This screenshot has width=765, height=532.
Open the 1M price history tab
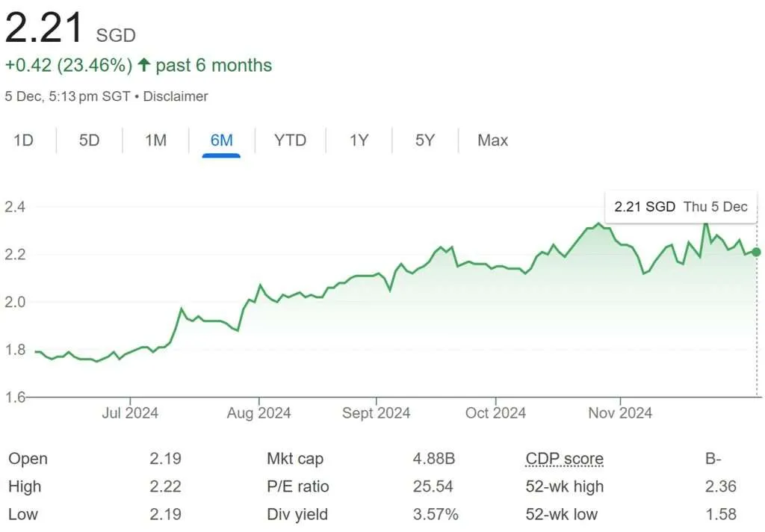tap(154, 140)
